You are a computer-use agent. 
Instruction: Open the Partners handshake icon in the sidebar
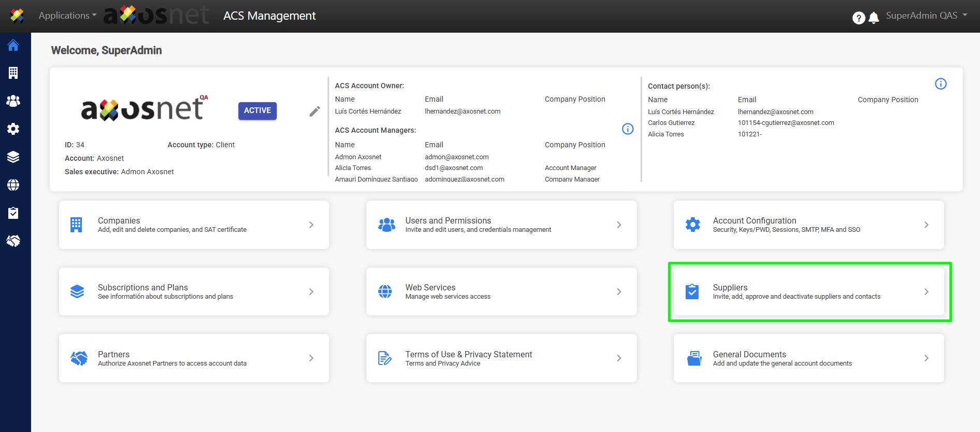[x=13, y=241]
